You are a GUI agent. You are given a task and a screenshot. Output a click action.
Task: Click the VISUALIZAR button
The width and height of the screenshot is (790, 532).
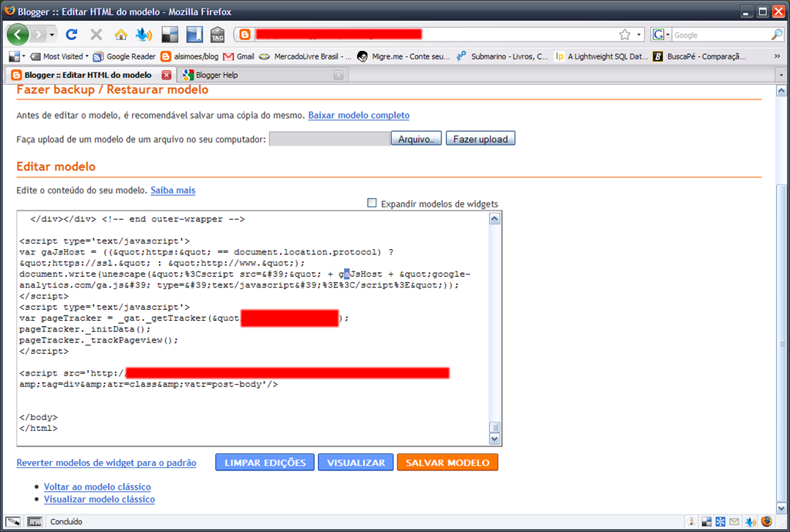[x=356, y=463]
